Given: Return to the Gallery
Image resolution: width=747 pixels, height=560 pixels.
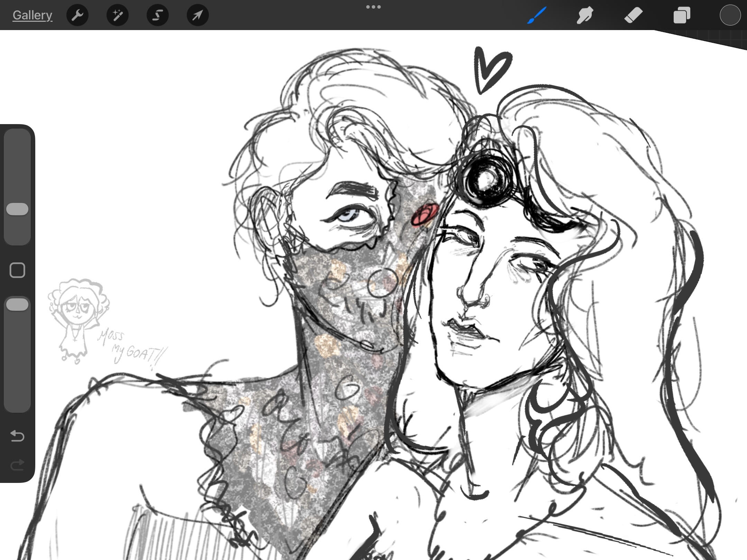Looking at the screenshot, I should pyautogui.click(x=32, y=15).
